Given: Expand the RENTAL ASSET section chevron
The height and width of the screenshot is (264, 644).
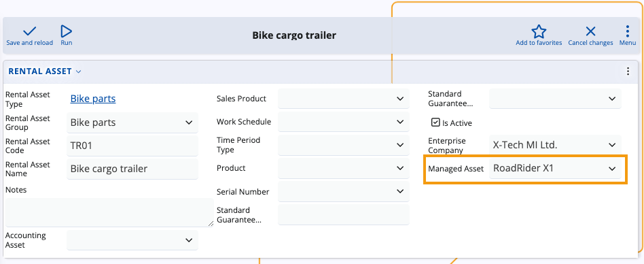Looking at the screenshot, I should pos(78,71).
